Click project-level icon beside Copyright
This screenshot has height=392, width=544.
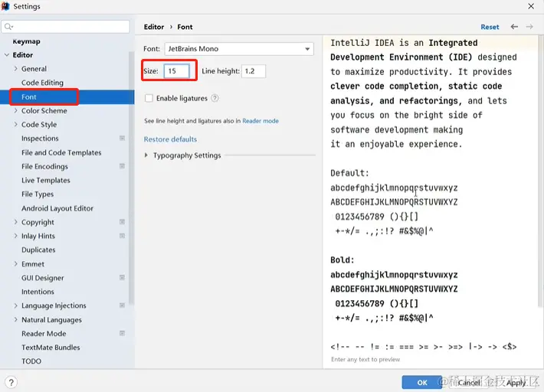pyautogui.click(x=122, y=221)
